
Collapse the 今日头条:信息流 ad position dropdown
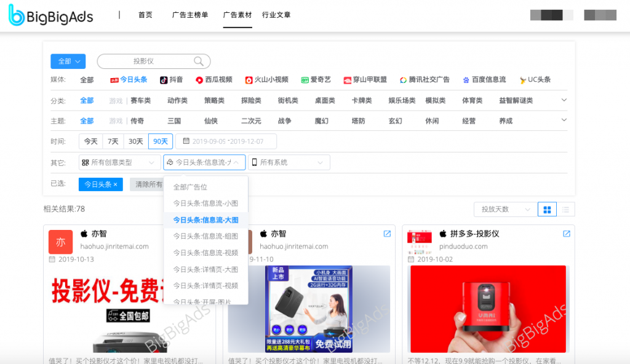click(204, 162)
